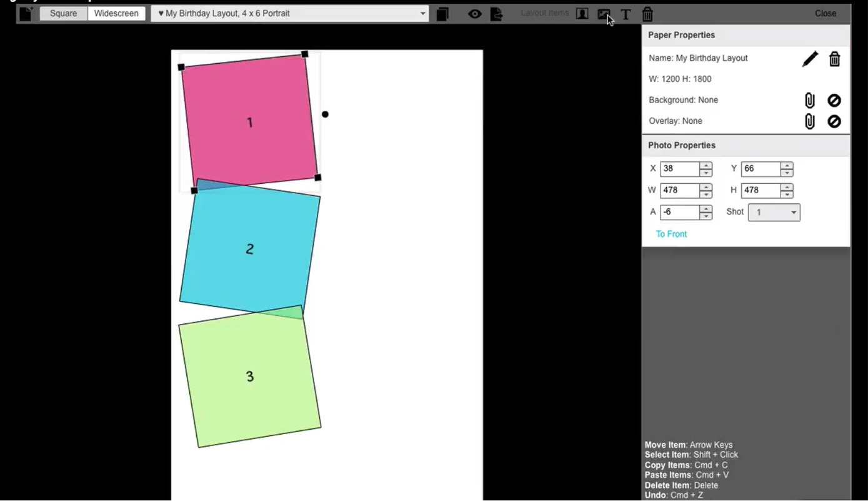This screenshot has height=501, width=868.
Task: Increase the W value with up arrow
Action: (x=706, y=186)
